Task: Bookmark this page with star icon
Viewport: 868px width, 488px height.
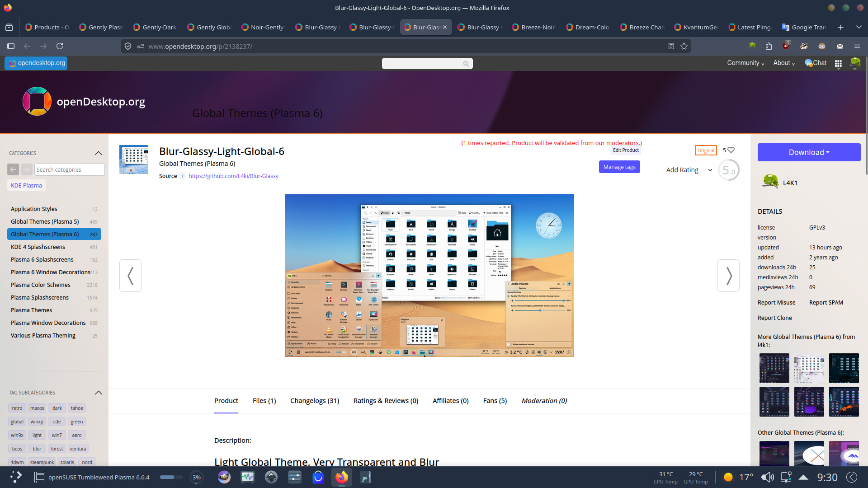Action: [x=684, y=46]
